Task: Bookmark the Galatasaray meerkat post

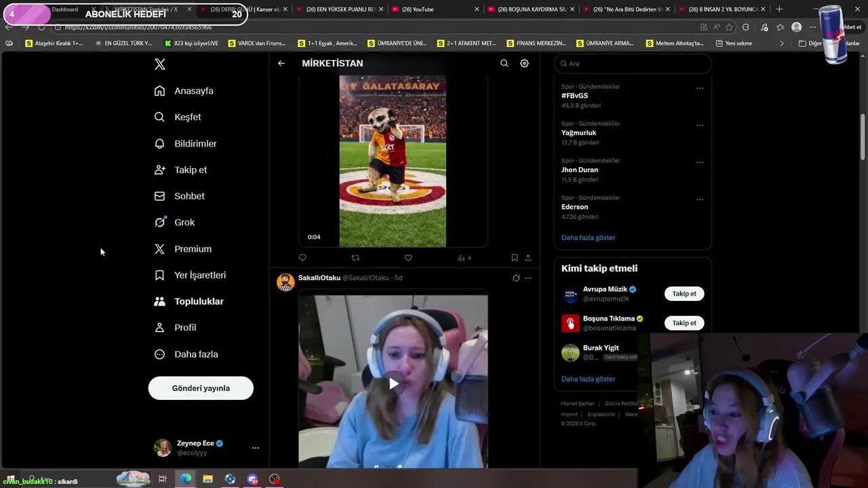Action: 514,258
